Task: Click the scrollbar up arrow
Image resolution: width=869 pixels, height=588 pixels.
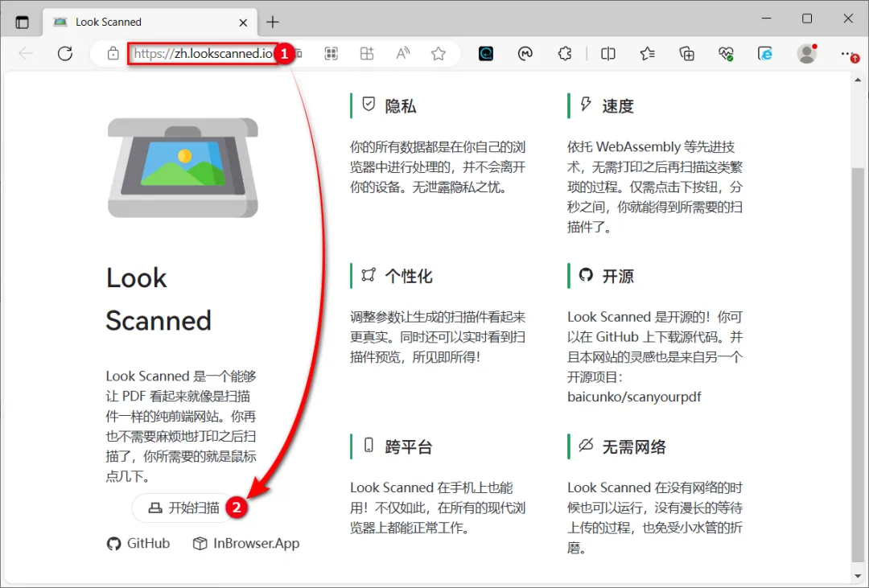Action: [x=858, y=80]
